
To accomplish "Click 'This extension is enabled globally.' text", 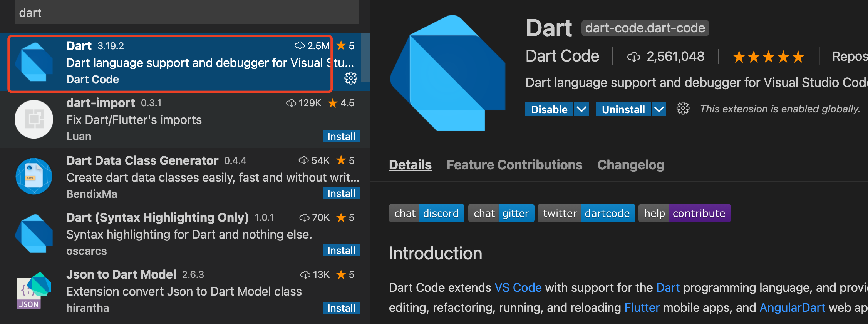I will (780, 109).
